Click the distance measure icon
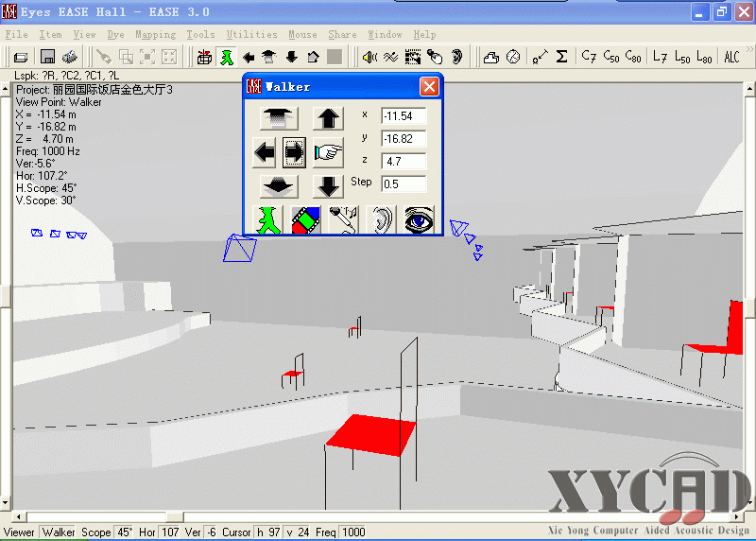Screen dimensions: 756x541 point(540,57)
